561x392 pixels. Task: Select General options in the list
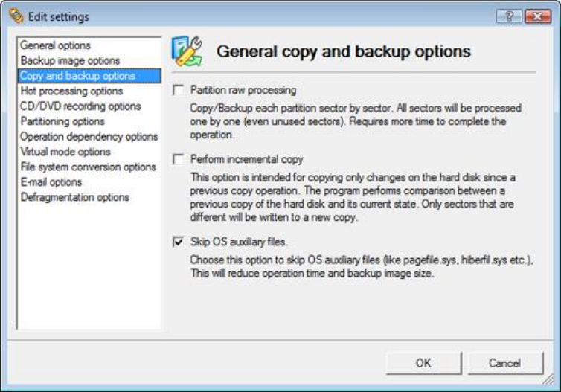(56, 45)
